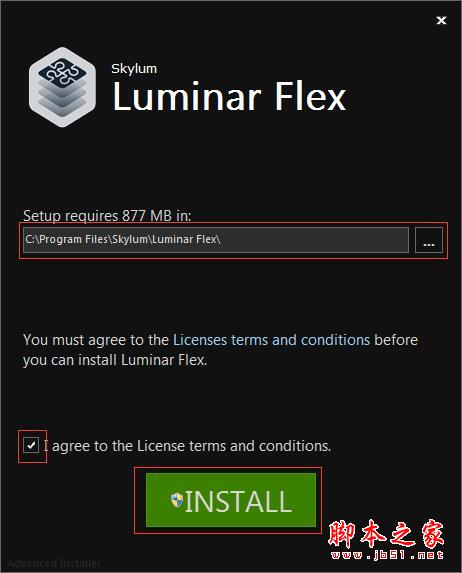Image resolution: width=462 pixels, height=573 pixels.
Task: Click the 'Luminar Flex' product title
Action: (x=229, y=96)
